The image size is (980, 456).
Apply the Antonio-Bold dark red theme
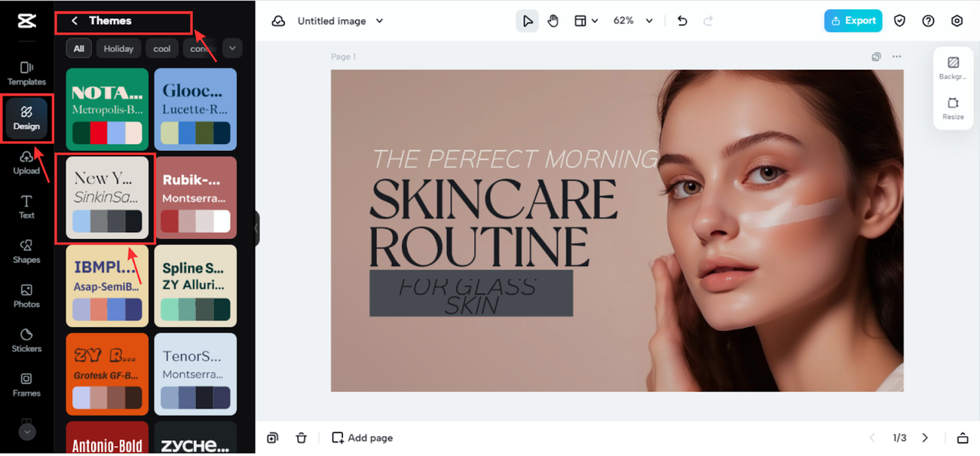pos(107,437)
